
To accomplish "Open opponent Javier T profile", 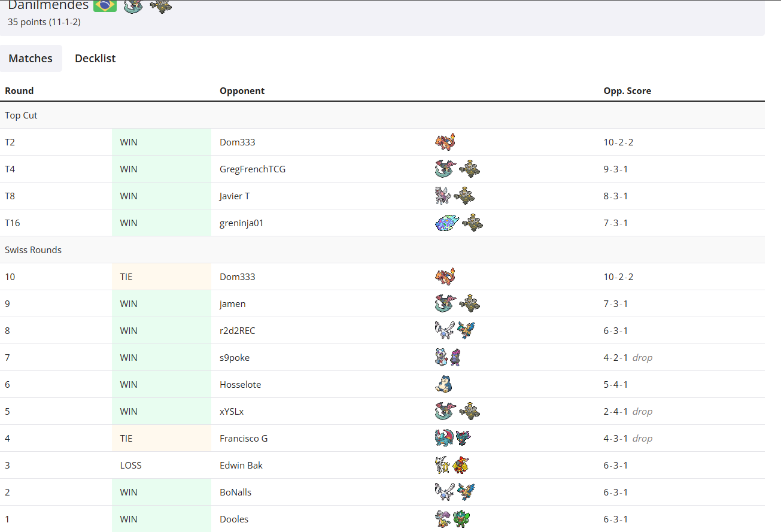I will coord(235,196).
